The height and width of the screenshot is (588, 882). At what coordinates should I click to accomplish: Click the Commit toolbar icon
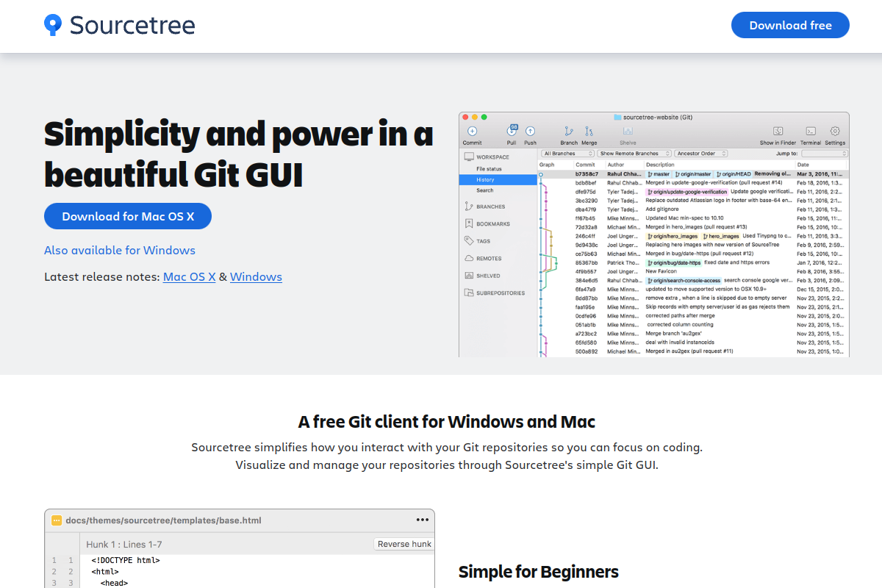[472, 132]
